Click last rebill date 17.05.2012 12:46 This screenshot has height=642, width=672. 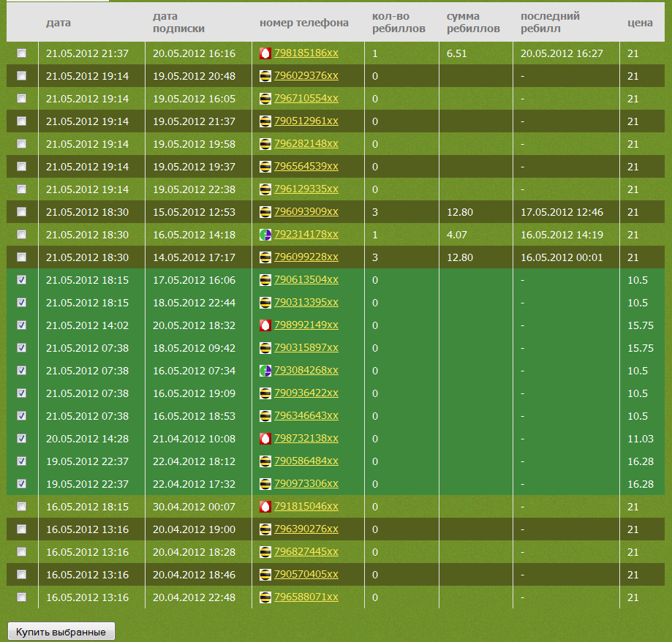click(562, 212)
